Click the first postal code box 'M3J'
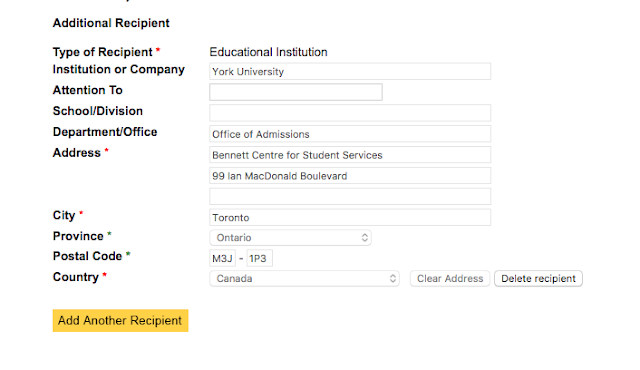This screenshot has width=640, height=370. coord(222,259)
